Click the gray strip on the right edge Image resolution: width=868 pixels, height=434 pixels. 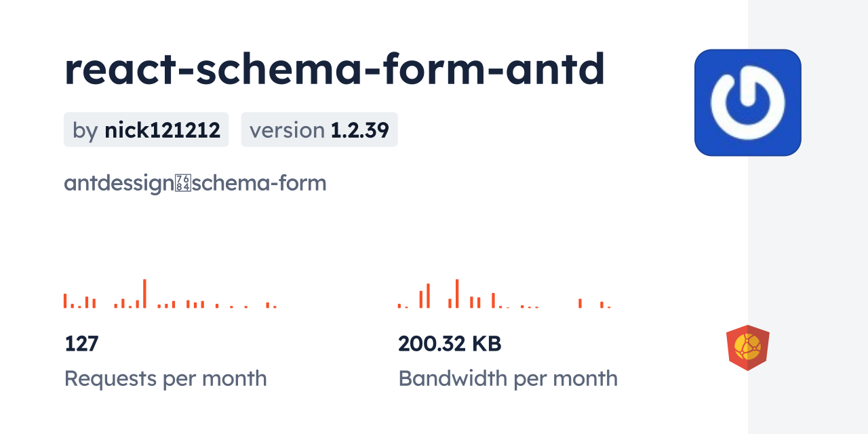[808, 217]
